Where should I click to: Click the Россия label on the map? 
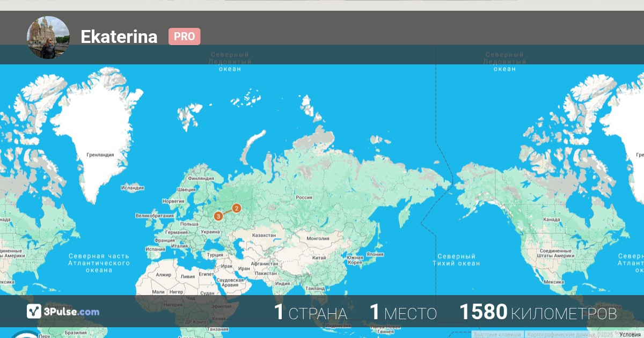[304, 197]
